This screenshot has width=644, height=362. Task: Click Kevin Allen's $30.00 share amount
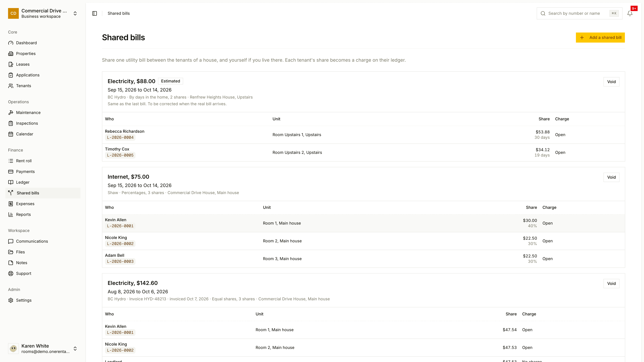pos(530,220)
